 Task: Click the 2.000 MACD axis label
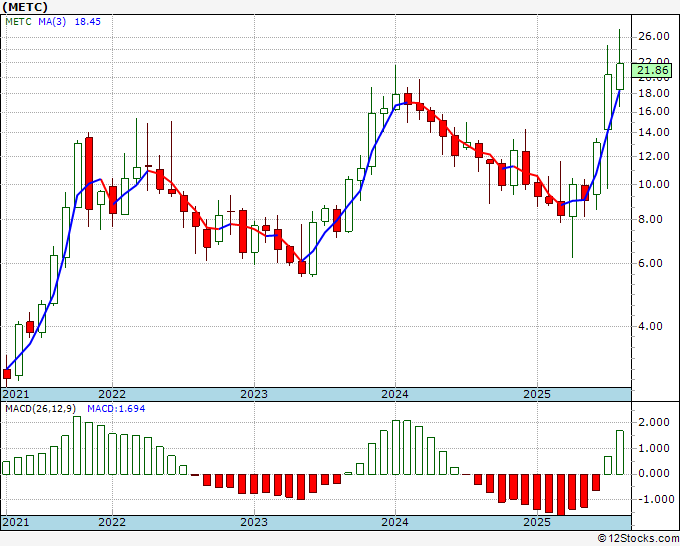(x=654, y=422)
